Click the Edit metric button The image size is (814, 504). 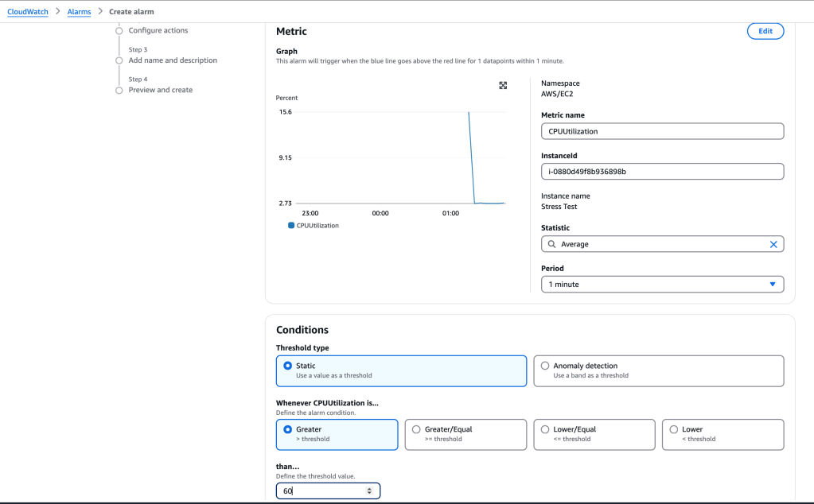[x=765, y=31]
